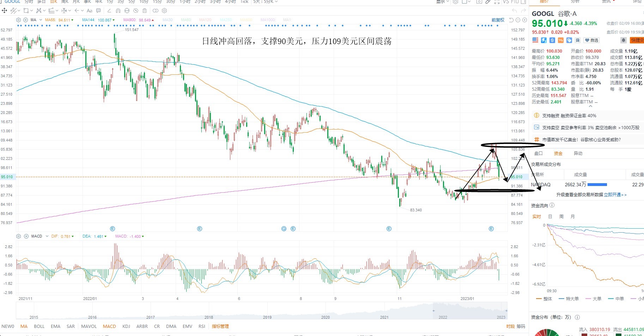Select the crosshair move cursor tool
The width and height of the screenshot is (644, 336).
pyautogui.click(x=5, y=11)
